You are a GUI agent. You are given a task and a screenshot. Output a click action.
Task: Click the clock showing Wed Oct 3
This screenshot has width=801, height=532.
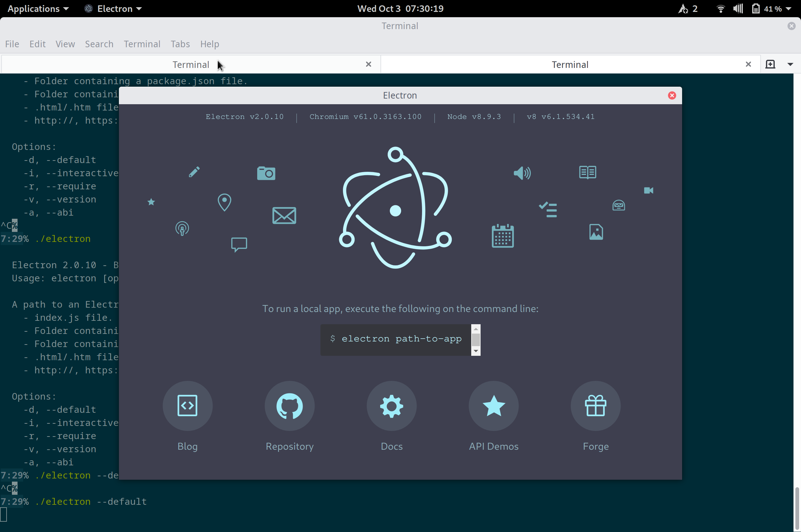[x=400, y=8]
